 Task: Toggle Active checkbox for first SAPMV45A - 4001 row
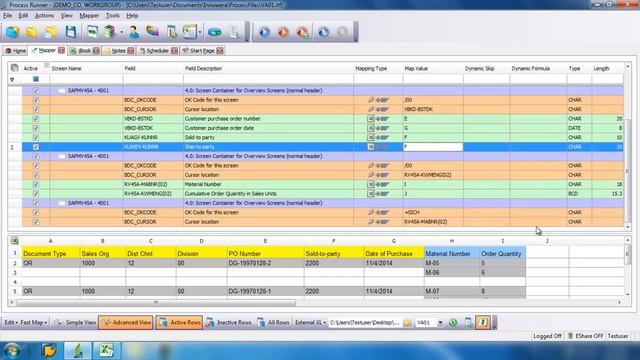click(36, 91)
